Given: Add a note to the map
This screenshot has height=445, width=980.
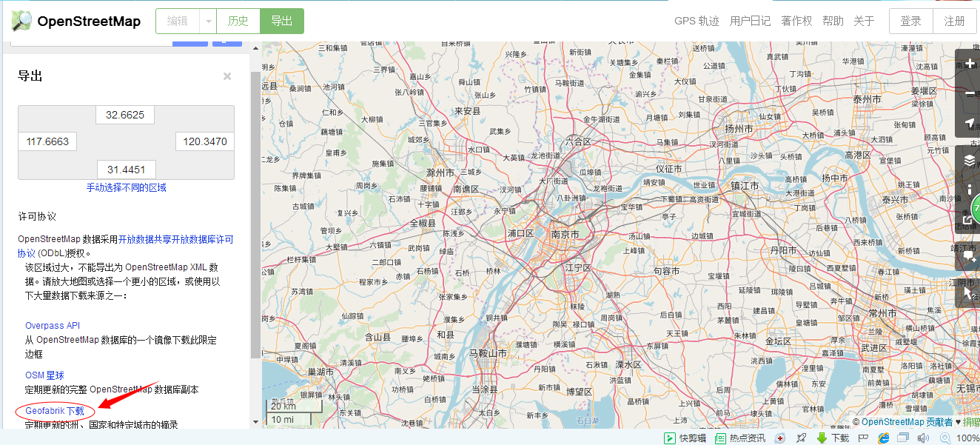Looking at the screenshot, I should 970,257.
